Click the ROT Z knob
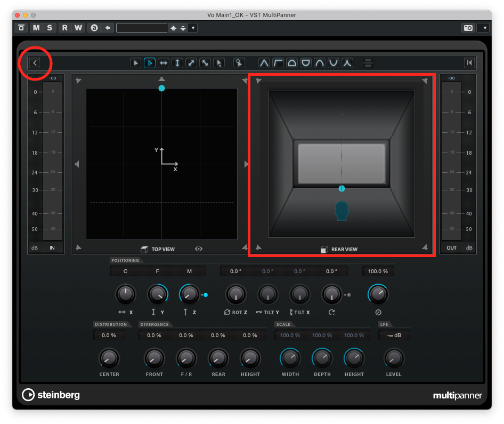 click(235, 294)
